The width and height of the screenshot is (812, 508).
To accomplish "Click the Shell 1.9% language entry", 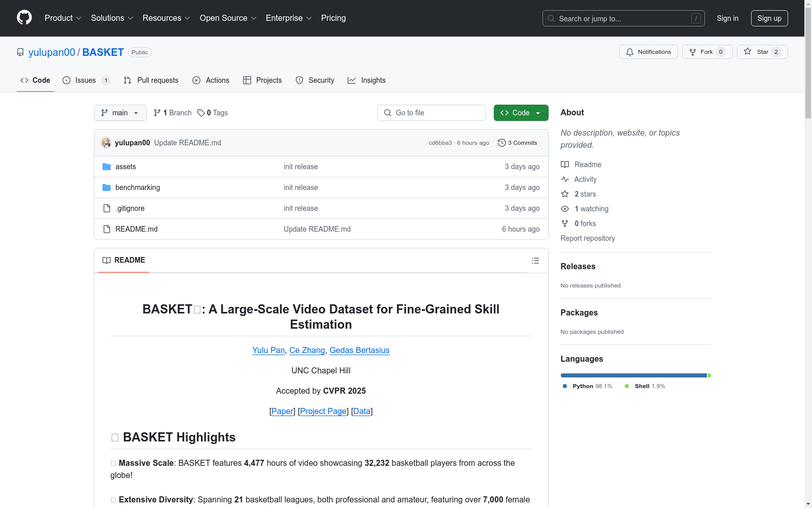I will (x=645, y=386).
